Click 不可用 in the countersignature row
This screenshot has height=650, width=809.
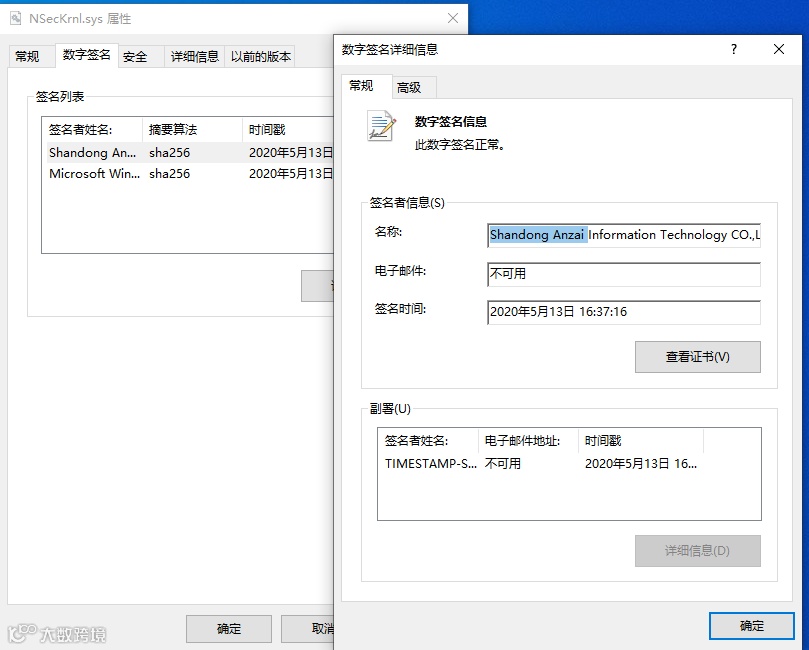[x=503, y=464]
